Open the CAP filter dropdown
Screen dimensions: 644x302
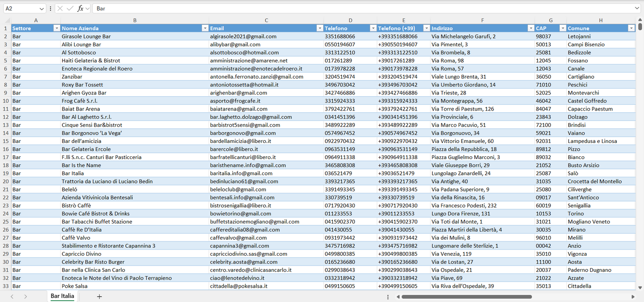562,28
